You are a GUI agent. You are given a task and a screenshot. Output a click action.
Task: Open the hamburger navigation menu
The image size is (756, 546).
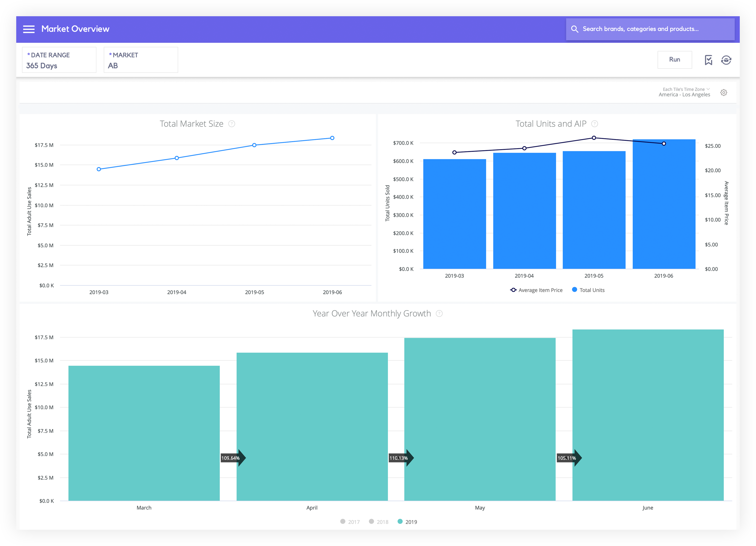click(29, 29)
